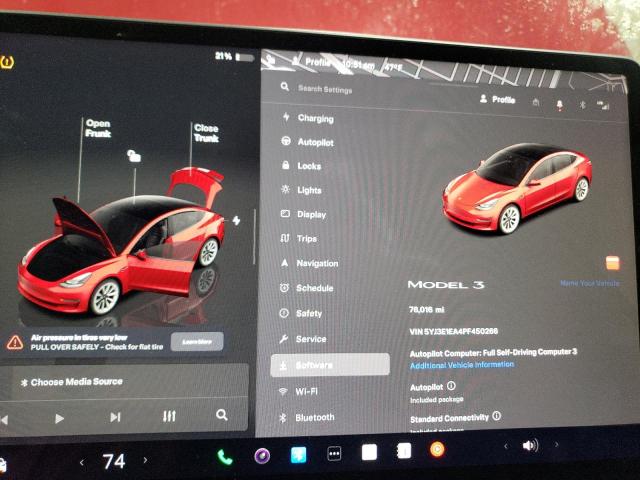Tap the Close Trunk control
The image size is (640, 480).
coord(206,133)
